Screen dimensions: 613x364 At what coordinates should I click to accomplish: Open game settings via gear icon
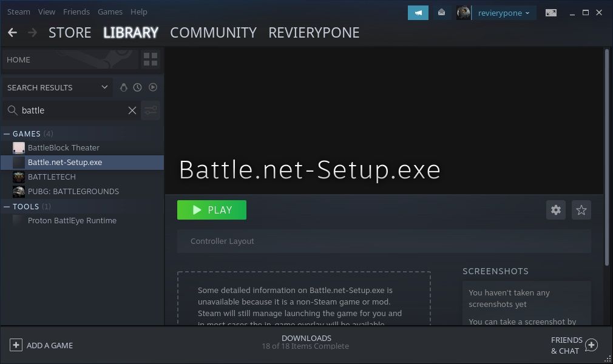click(x=555, y=209)
